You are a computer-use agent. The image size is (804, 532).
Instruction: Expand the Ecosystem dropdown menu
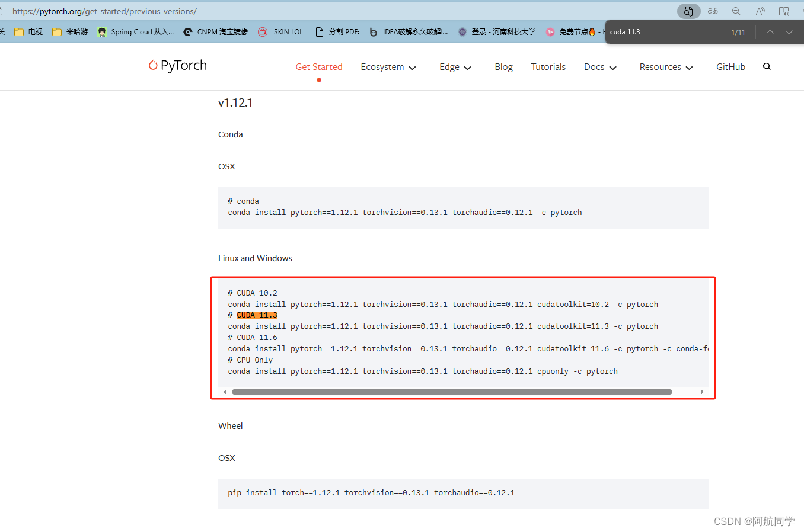(388, 67)
